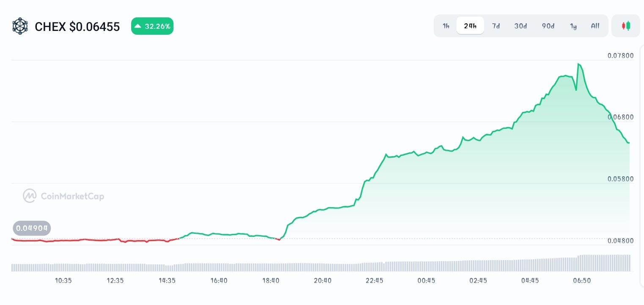Viewport: 644px width, 305px height.
Task: Click the 0.04800 y-axis label
Action: 620,241
